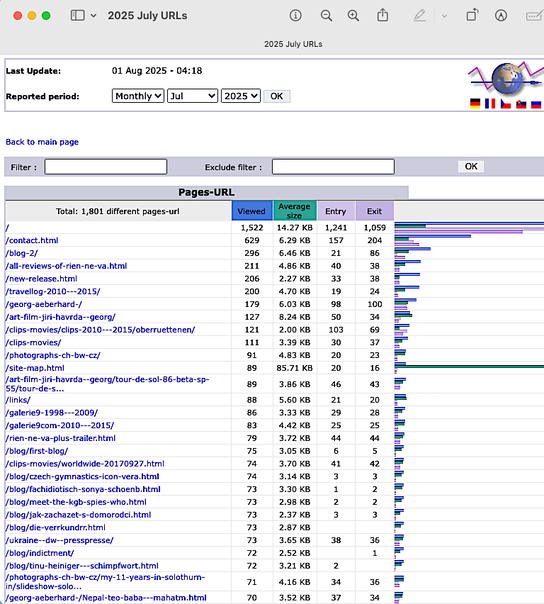Zoom out with the minus magnifier
Screen dimensions: 544x604
pos(326,15)
